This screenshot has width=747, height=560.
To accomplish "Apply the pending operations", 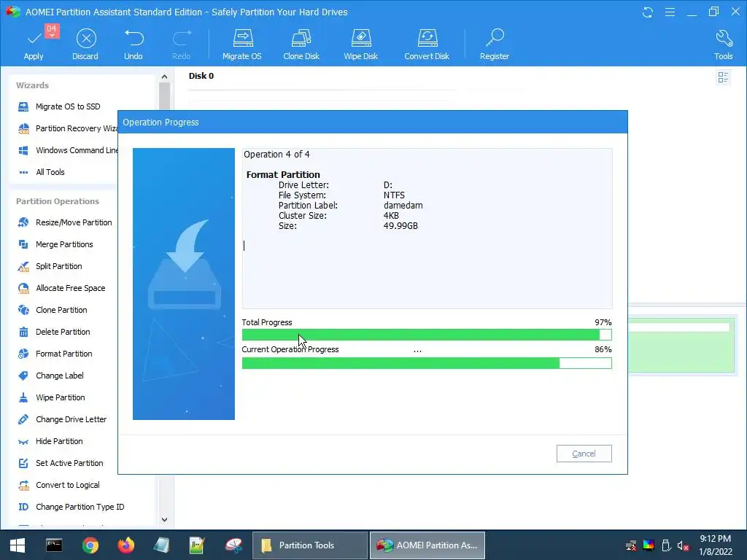I will [x=34, y=44].
